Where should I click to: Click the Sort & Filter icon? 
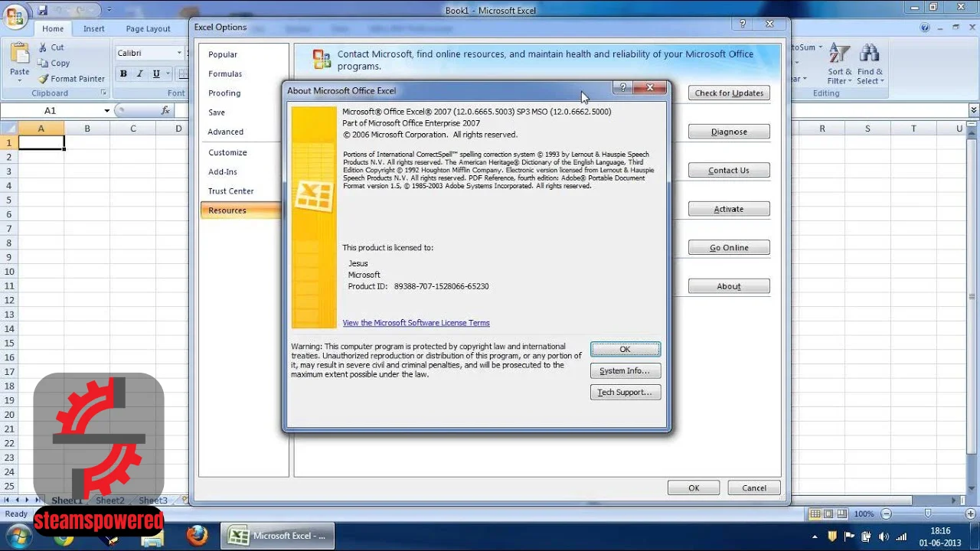pos(840,54)
